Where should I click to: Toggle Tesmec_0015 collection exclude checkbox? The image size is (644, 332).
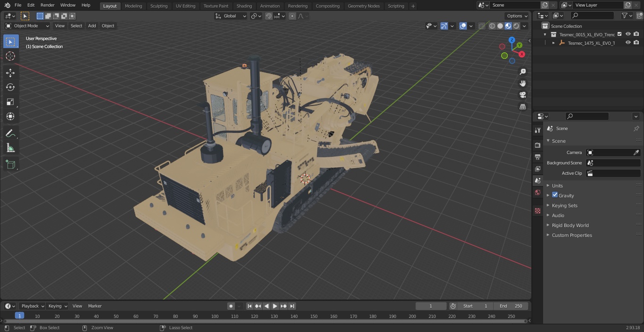click(619, 34)
